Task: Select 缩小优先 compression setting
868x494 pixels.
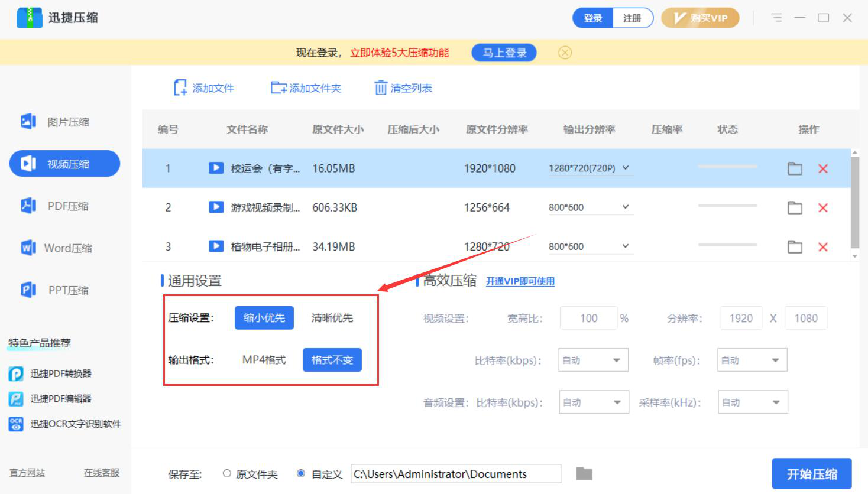Action: pyautogui.click(x=264, y=317)
